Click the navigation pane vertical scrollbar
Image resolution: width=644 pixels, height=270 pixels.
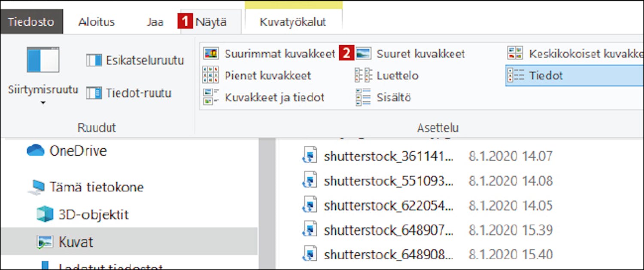[x=267, y=204]
